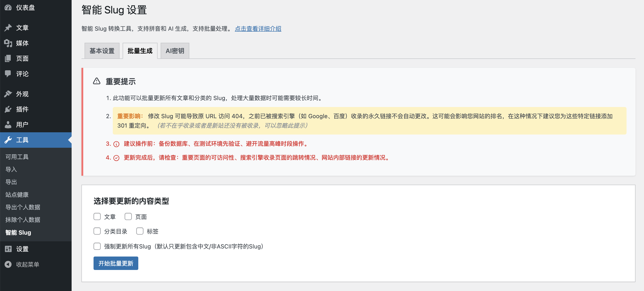This screenshot has height=291, width=644.
Task: Toggle the 标签 checkbox
Action: pyautogui.click(x=140, y=231)
